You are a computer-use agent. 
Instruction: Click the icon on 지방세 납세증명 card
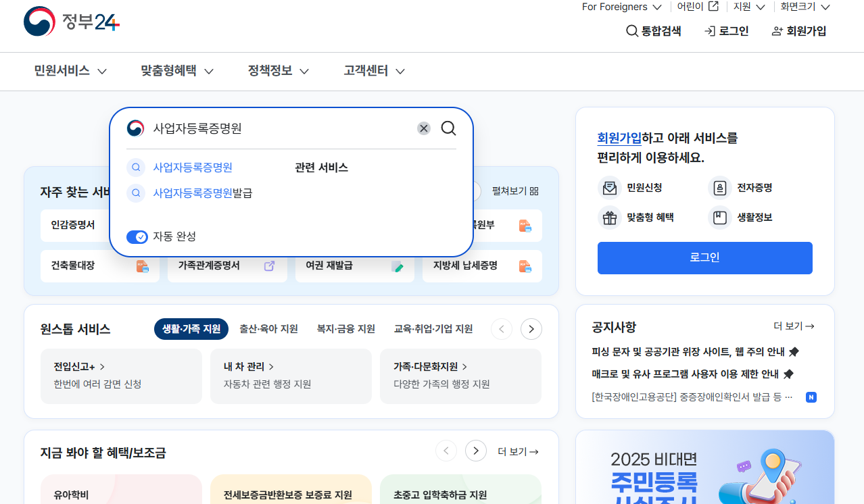tap(525, 266)
